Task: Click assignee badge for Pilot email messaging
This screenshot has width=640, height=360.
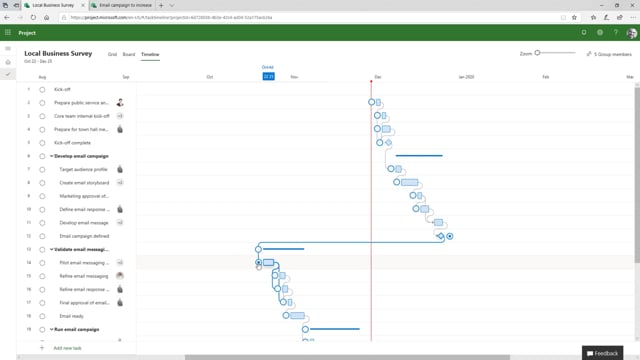Action: tap(120, 262)
